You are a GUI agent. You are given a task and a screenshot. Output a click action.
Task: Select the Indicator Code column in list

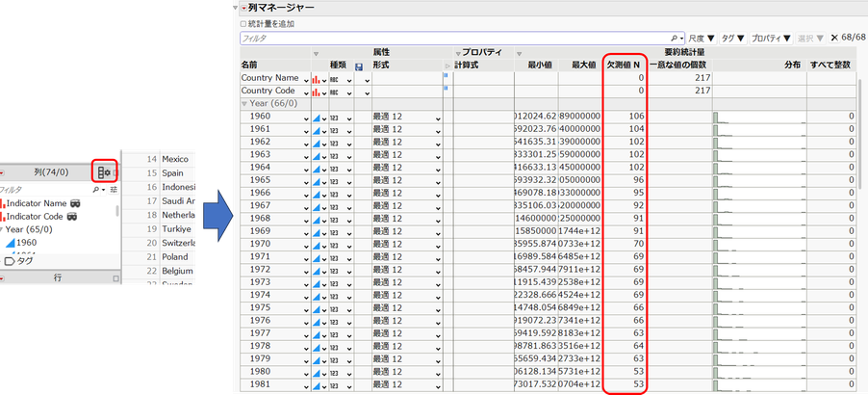click(35, 217)
